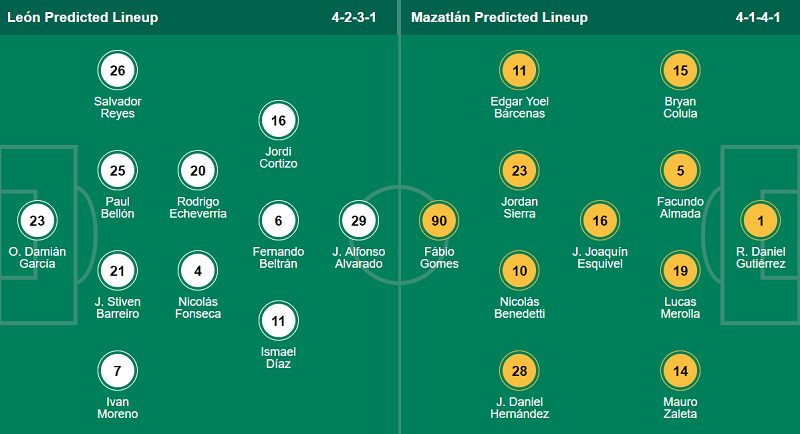Image resolution: width=800 pixels, height=434 pixels.
Task: Click Fábio Gomes number 90 badge
Action: click(x=439, y=220)
